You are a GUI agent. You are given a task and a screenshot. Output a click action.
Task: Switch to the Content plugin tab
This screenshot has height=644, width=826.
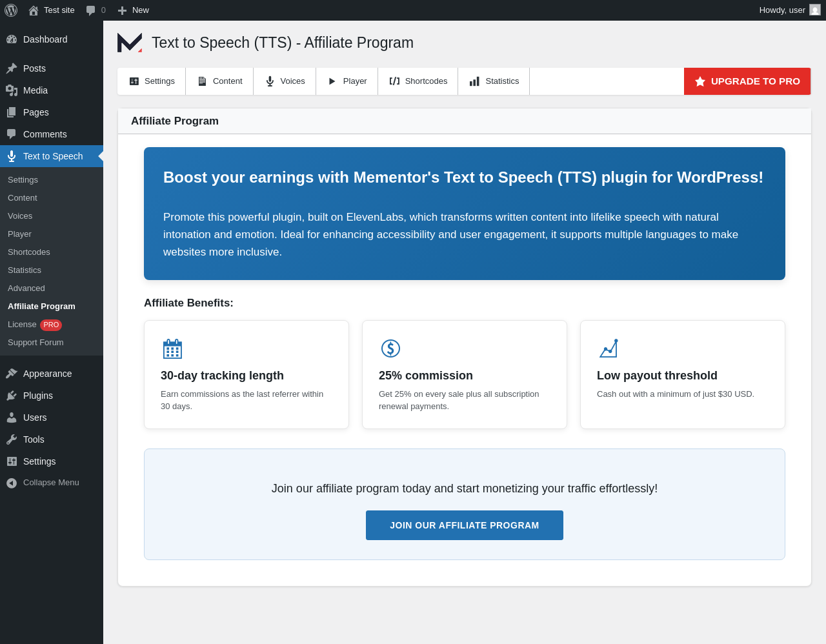click(x=219, y=81)
